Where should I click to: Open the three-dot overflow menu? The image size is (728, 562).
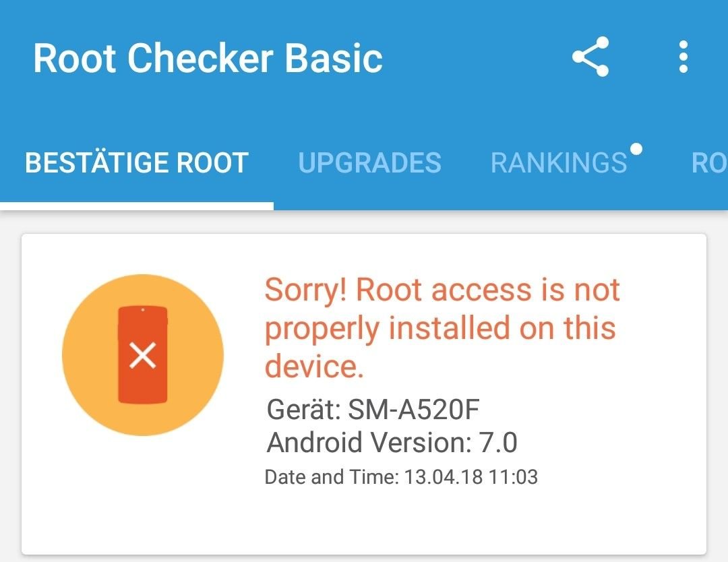point(683,57)
